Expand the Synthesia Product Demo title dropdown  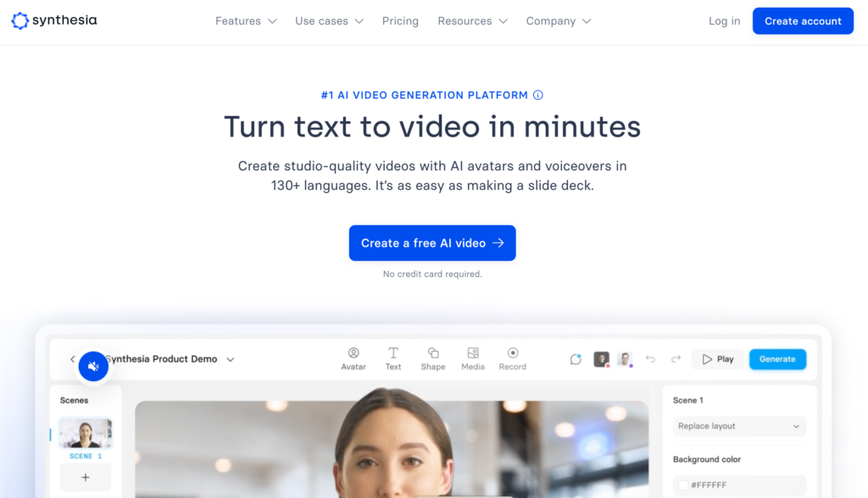[231, 360]
